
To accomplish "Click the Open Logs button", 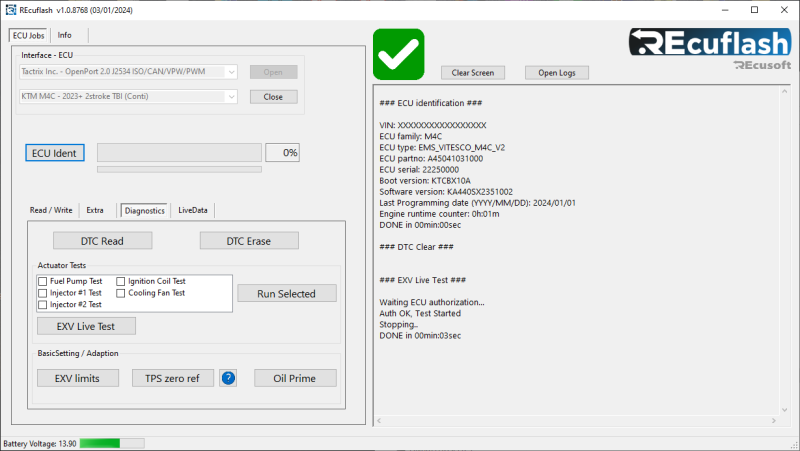I will tap(557, 72).
